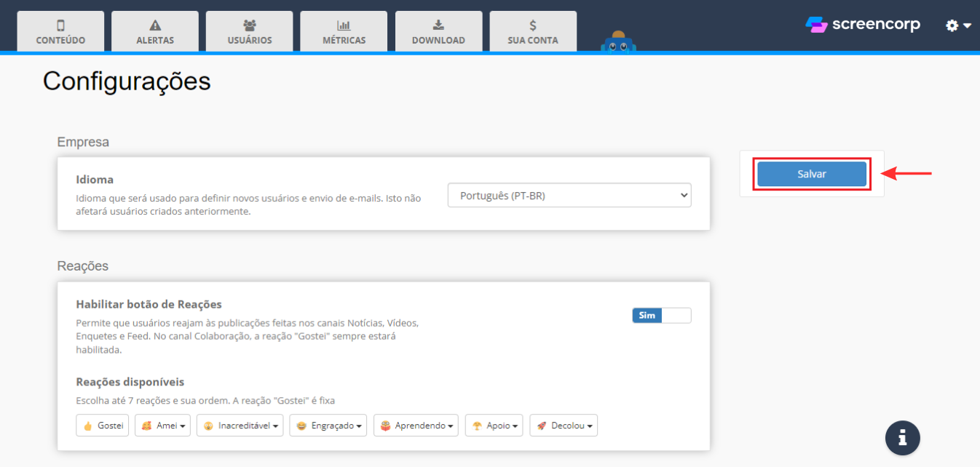Image resolution: width=980 pixels, height=467 pixels.
Task: Open the Idioma language dropdown
Action: pos(569,195)
